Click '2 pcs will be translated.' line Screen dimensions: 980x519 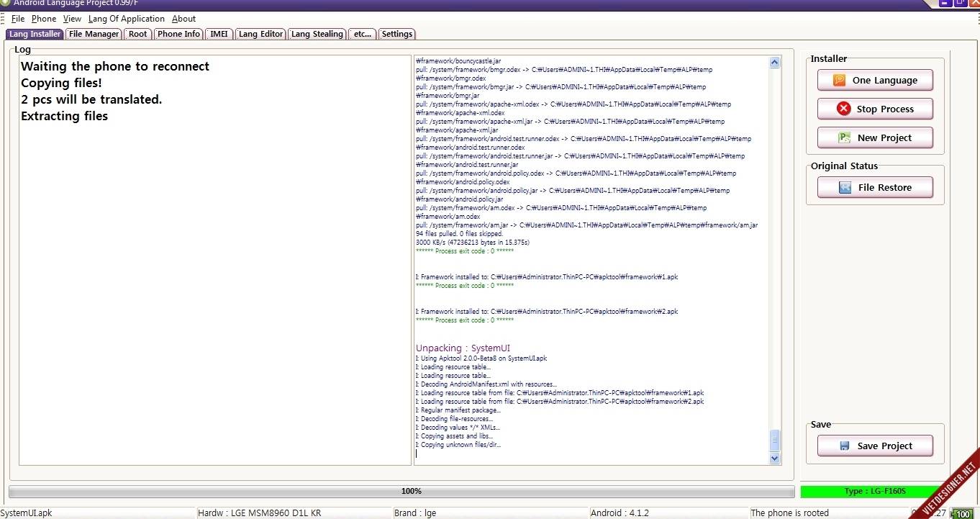click(x=91, y=99)
